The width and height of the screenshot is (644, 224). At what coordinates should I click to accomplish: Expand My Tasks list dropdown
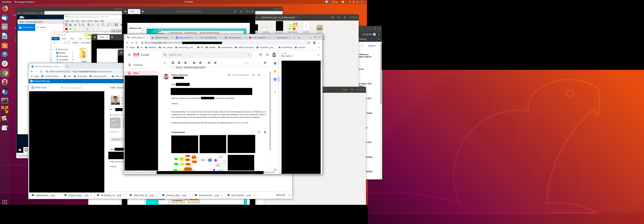(293, 56)
